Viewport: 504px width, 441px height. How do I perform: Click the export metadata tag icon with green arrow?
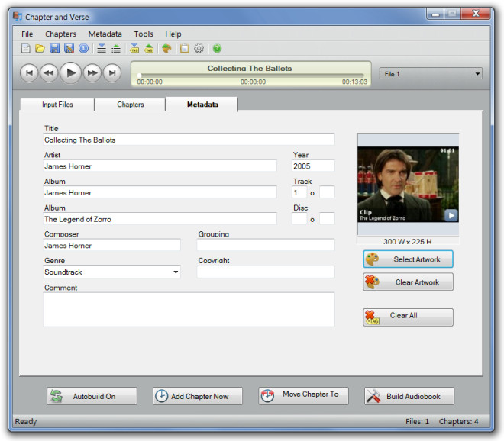(149, 49)
